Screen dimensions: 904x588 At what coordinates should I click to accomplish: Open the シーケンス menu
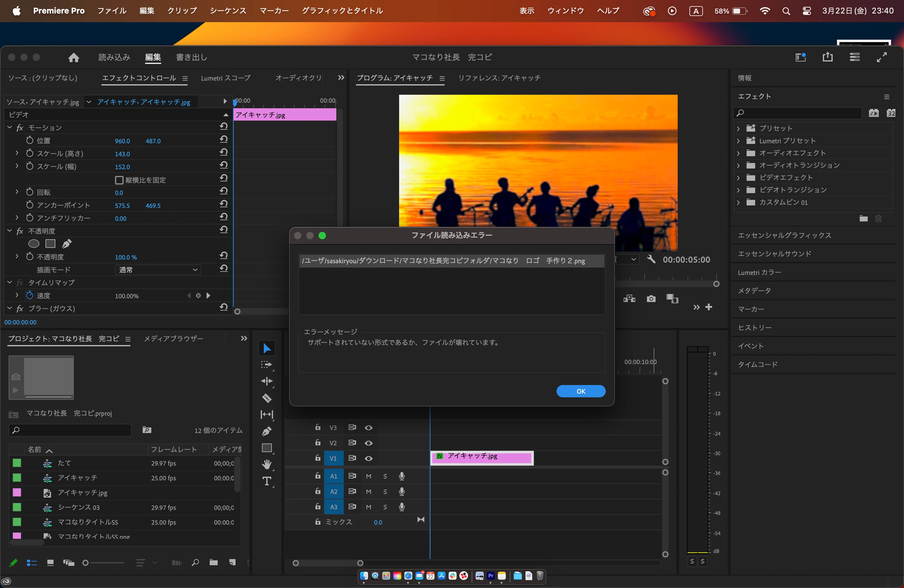pyautogui.click(x=228, y=11)
